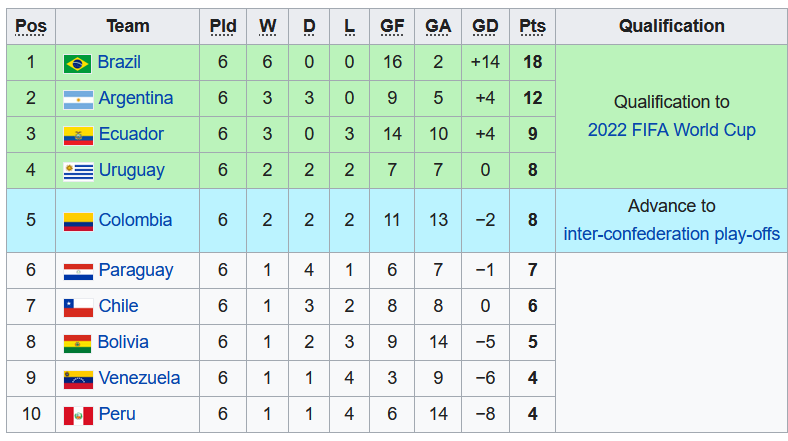Click the Paraguay flag icon
The height and width of the screenshot is (441, 788).
(77, 271)
